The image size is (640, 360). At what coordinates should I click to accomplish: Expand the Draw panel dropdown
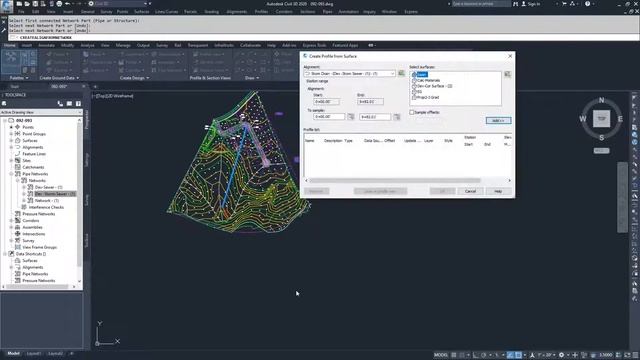pos(258,78)
